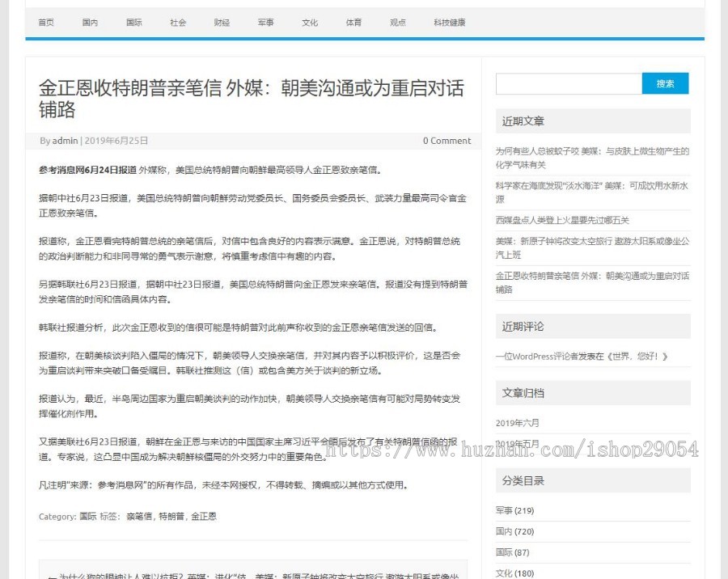Screen dimensions: 728x579
Task: Open the 首页 home menu item
Action: pyautogui.click(x=45, y=23)
